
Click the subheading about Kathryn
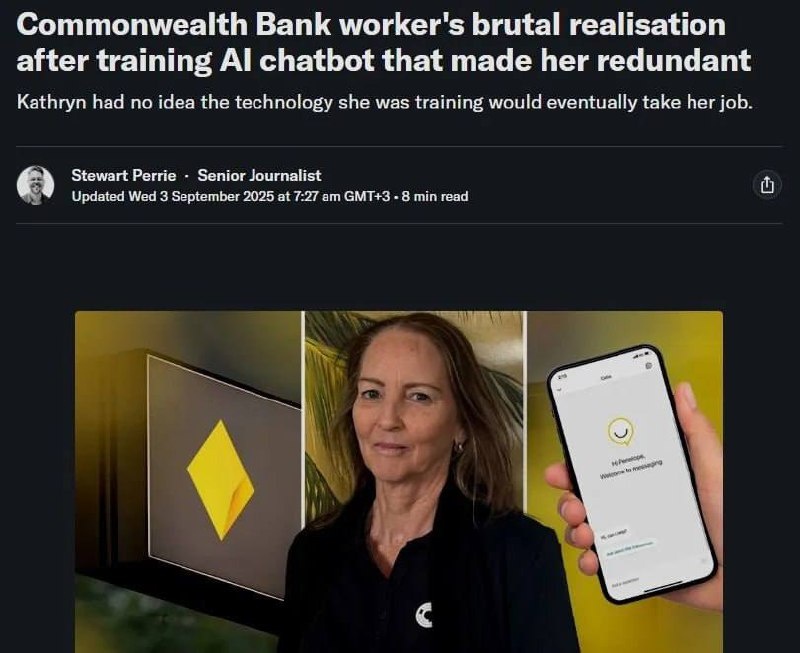click(384, 103)
